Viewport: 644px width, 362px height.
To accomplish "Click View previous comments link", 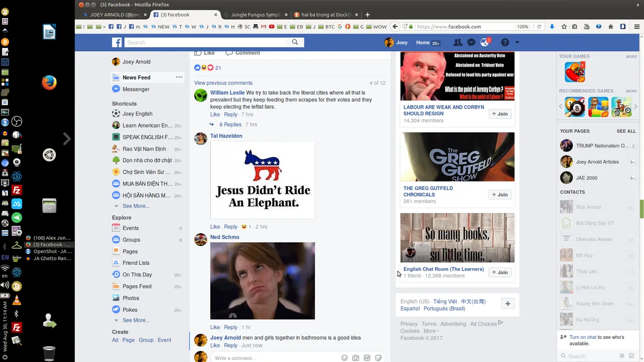I will coord(223,83).
